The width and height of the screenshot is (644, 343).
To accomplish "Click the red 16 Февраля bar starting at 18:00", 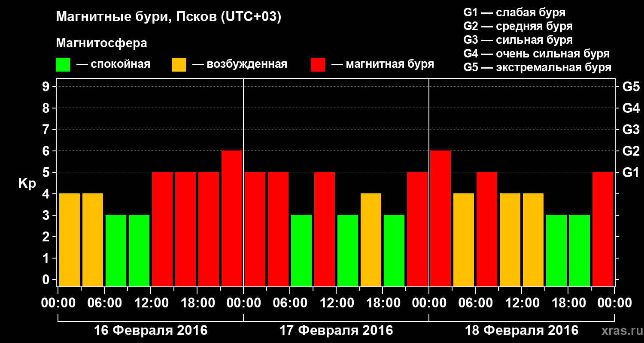I will click(x=209, y=229).
